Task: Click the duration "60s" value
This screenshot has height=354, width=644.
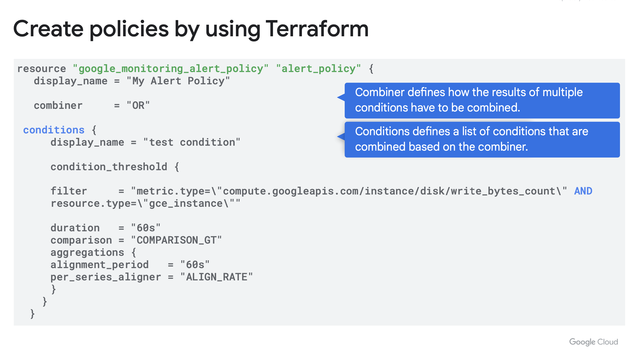Action: click(146, 228)
